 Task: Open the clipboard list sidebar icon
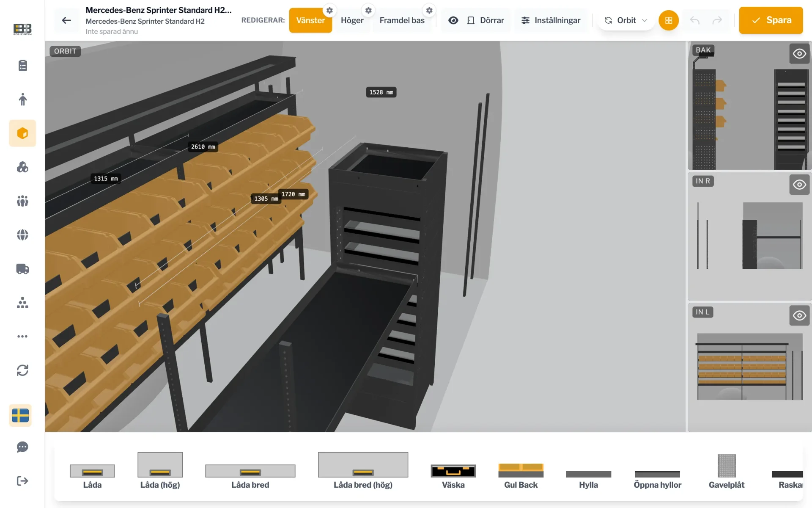point(22,66)
